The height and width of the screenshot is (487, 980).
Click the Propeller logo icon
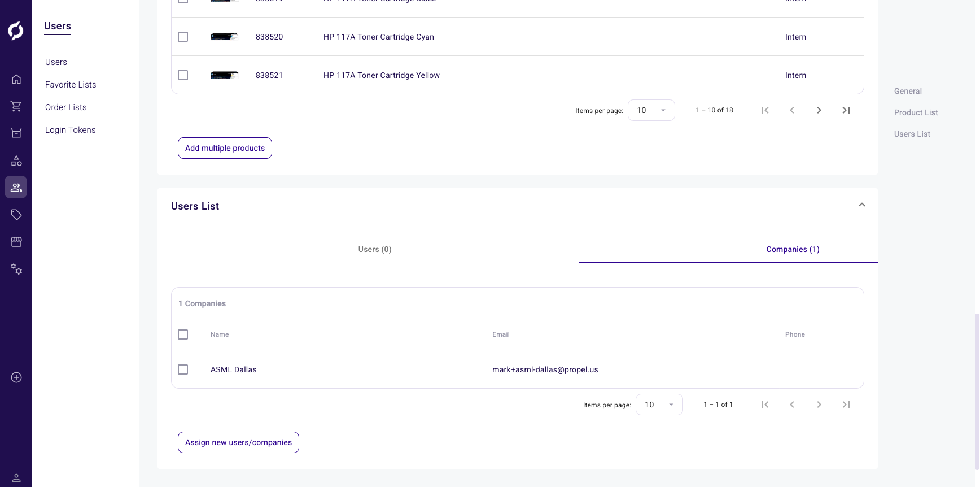tap(16, 31)
